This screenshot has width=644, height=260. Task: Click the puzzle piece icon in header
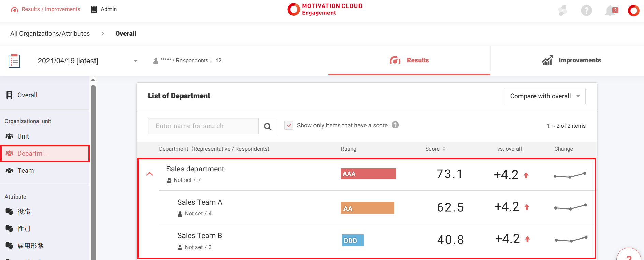(x=562, y=11)
